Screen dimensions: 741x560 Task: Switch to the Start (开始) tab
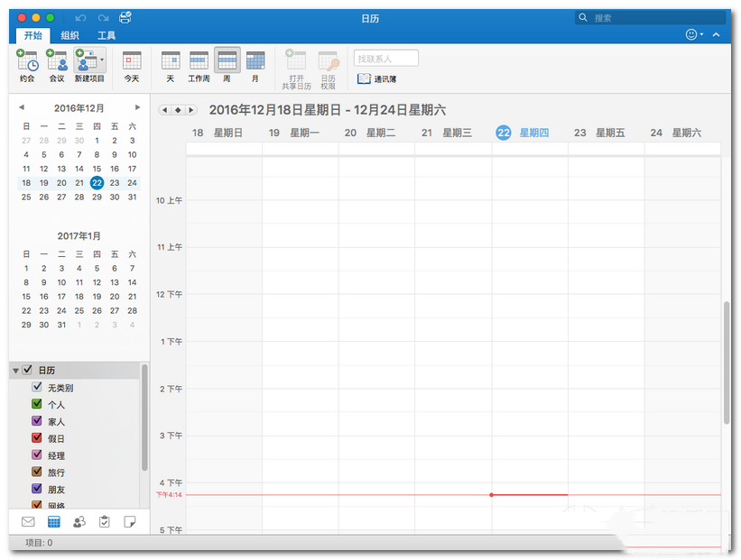(x=33, y=35)
